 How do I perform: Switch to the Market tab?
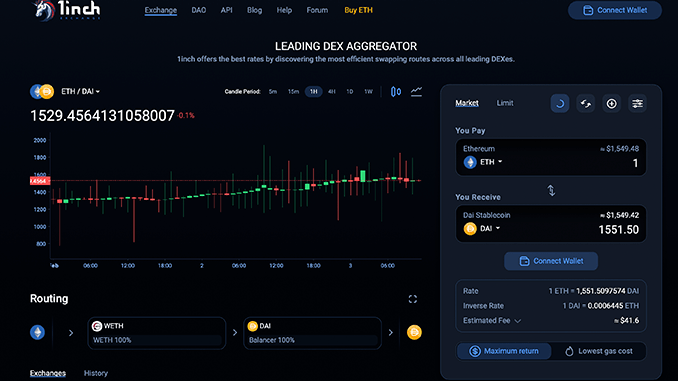click(467, 103)
